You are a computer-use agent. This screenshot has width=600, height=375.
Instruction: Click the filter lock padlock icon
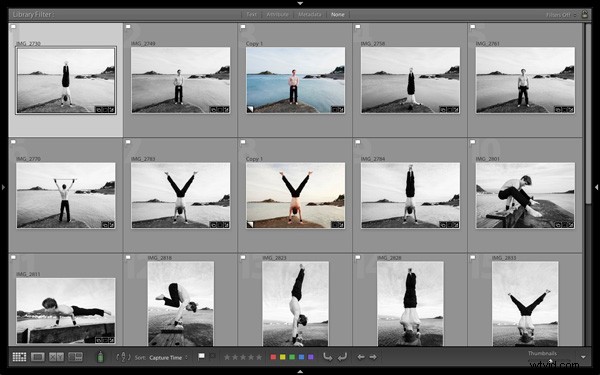click(x=584, y=14)
